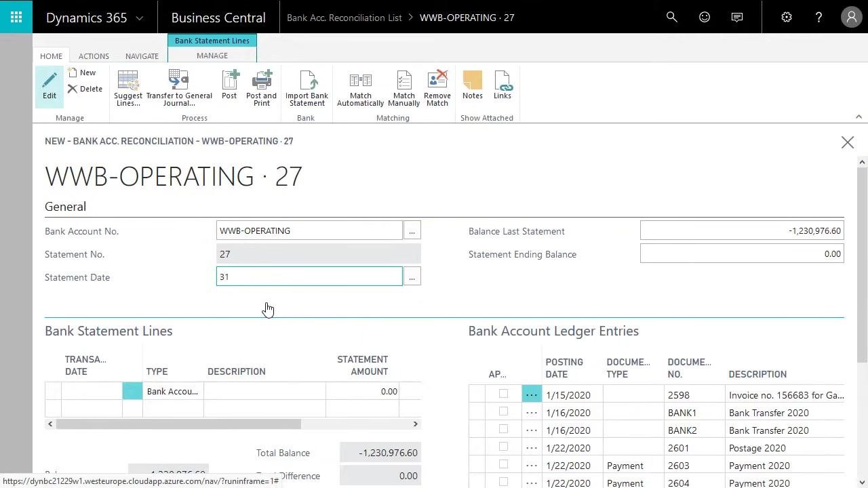This screenshot has height=488, width=868.
Task: Post the bank reconciliation
Action: [229, 85]
